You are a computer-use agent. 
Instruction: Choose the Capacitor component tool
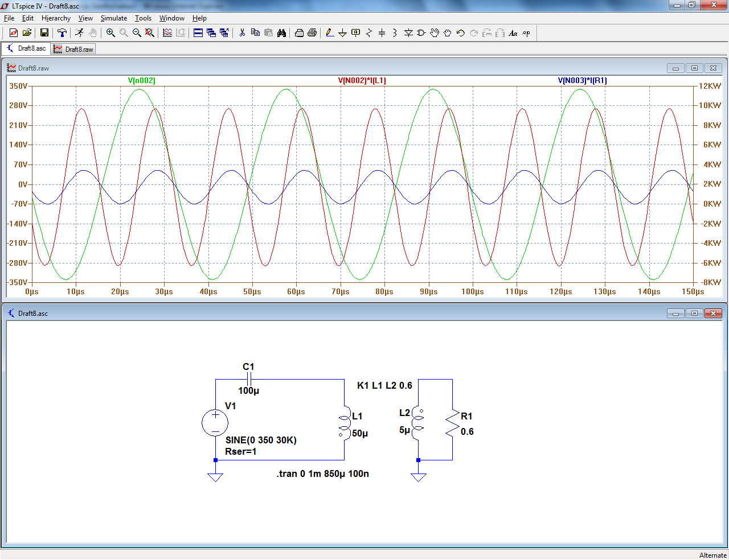(382, 33)
